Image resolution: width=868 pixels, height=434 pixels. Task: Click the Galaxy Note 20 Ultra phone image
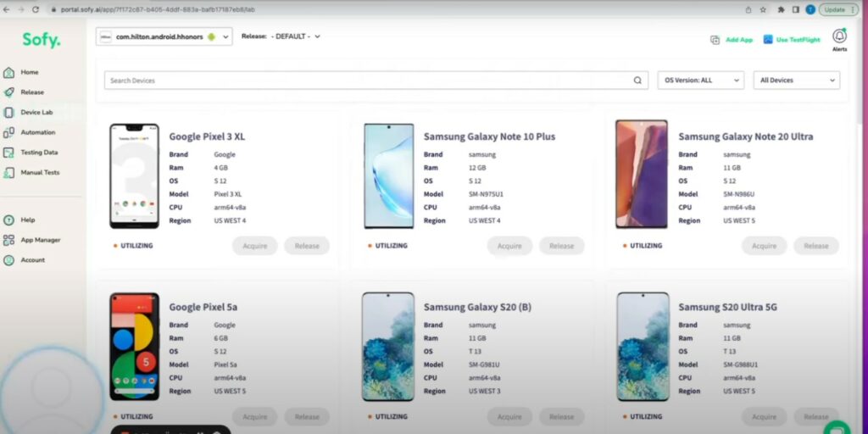point(642,175)
